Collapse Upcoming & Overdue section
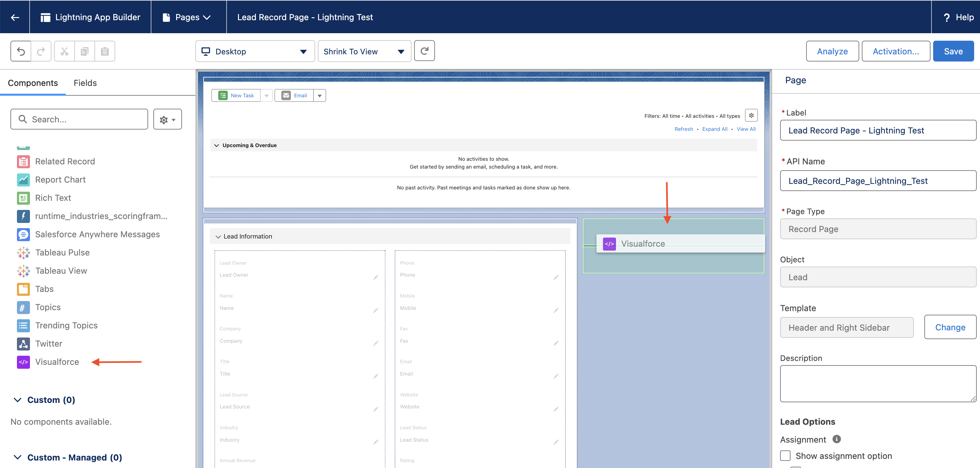 click(217, 145)
